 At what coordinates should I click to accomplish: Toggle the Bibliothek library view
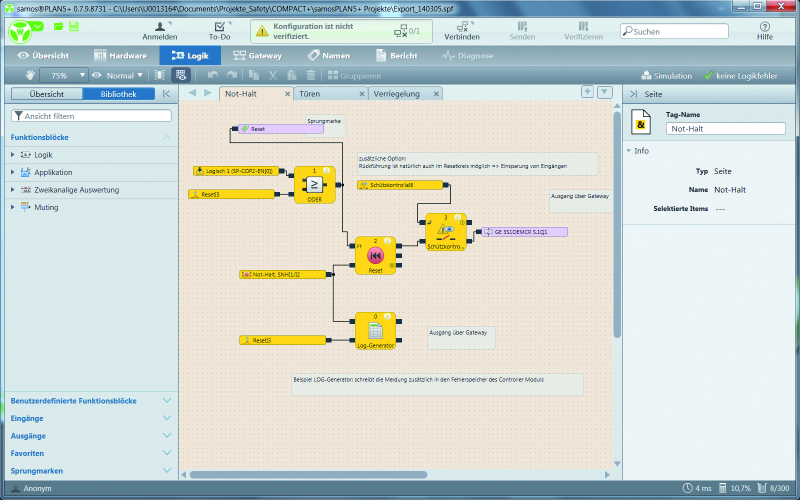pyautogui.click(x=118, y=94)
